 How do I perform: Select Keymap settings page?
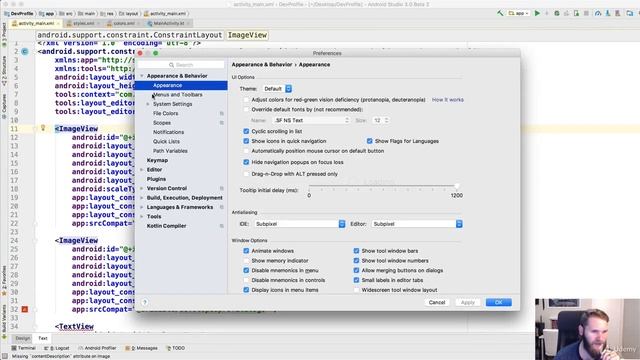[x=157, y=160]
